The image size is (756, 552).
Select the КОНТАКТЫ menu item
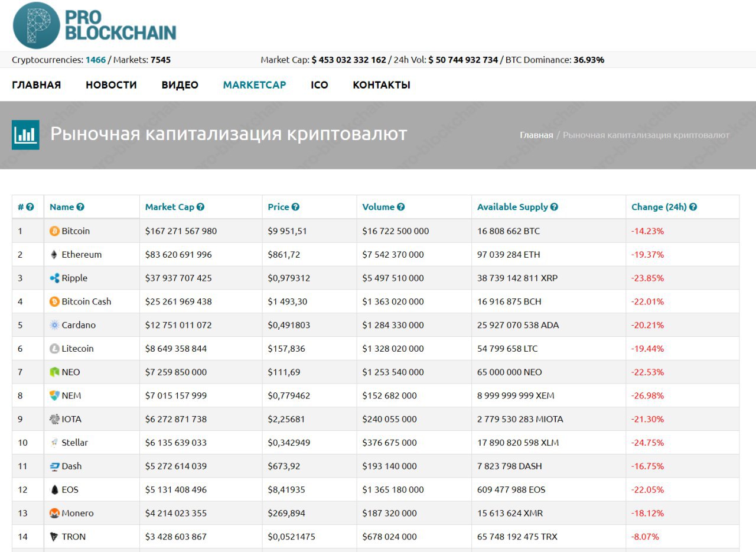coord(382,85)
